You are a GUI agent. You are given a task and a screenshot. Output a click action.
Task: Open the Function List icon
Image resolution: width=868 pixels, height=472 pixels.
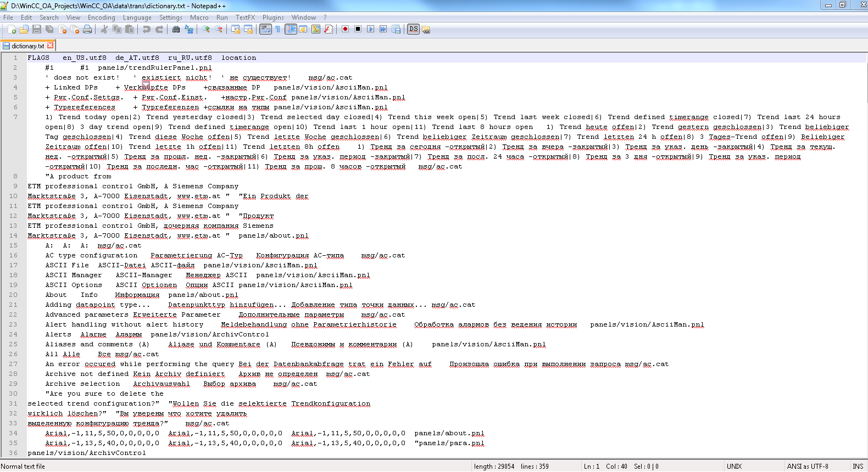328,29
